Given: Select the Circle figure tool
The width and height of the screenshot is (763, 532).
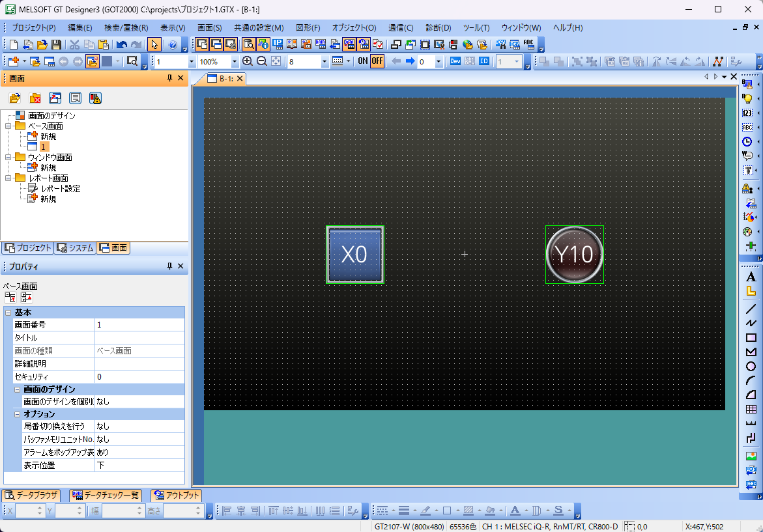Looking at the screenshot, I should pyautogui.click(x=750, y=367).
